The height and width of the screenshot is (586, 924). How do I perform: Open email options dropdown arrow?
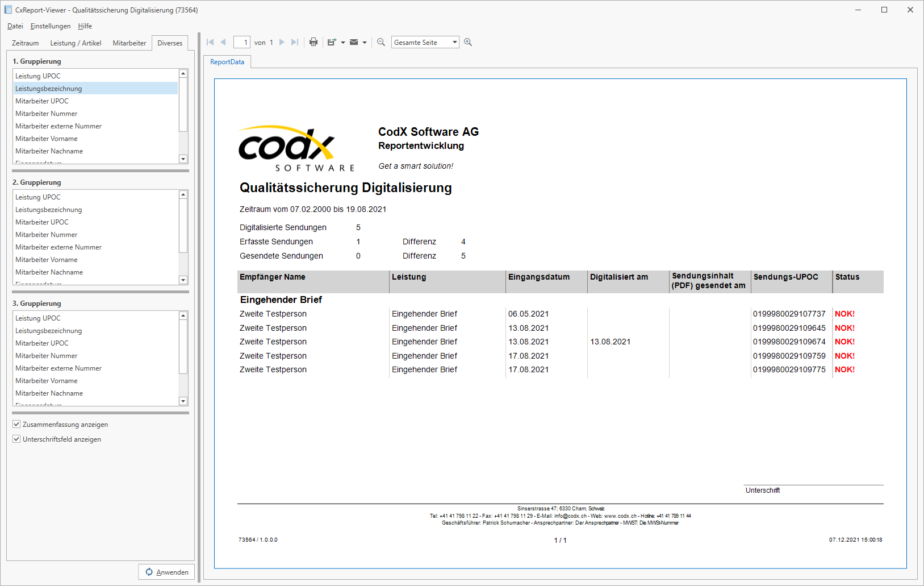tap(365, 43)
